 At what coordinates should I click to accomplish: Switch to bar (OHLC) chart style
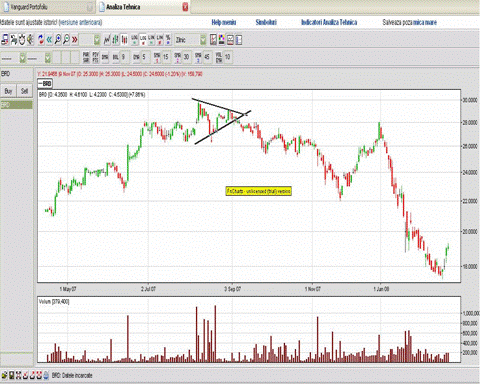(x=115, y=40)
